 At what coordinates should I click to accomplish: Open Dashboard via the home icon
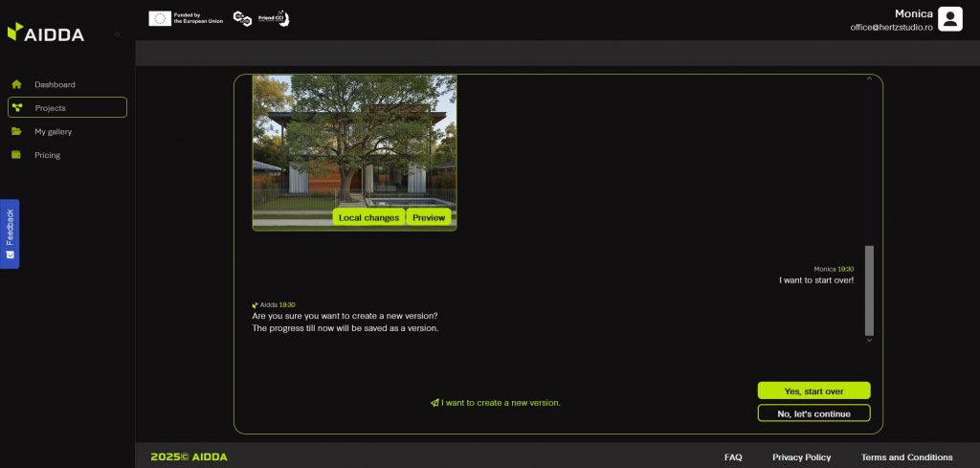[16, 84]
